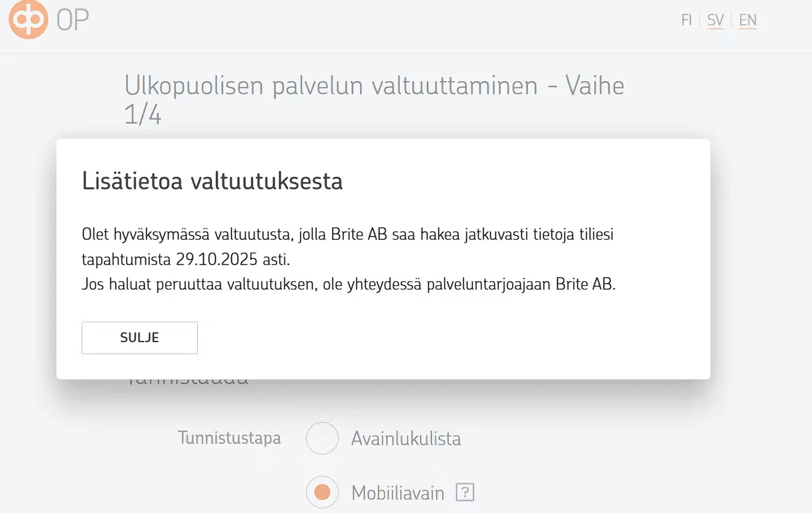Viewport: 812px width, 513px height.
Task: Click the Mobiiliavain option label
Action: tap(398, 493)
